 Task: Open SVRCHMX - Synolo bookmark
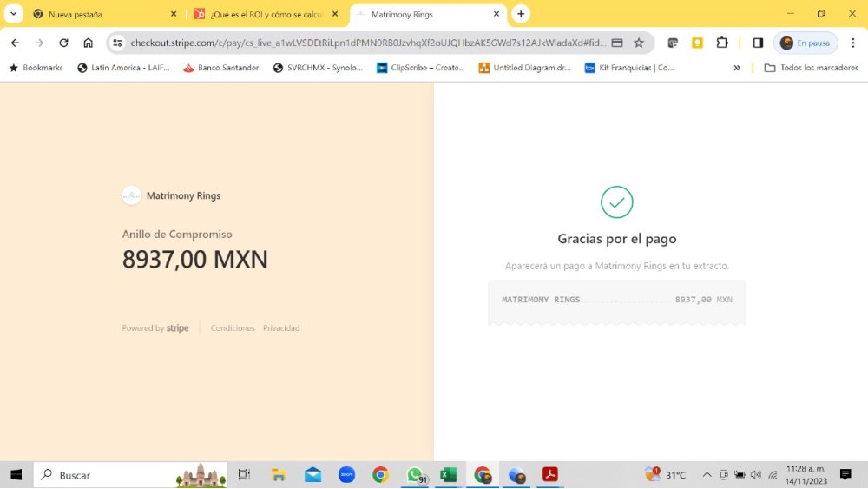click(x=318, y=68)
